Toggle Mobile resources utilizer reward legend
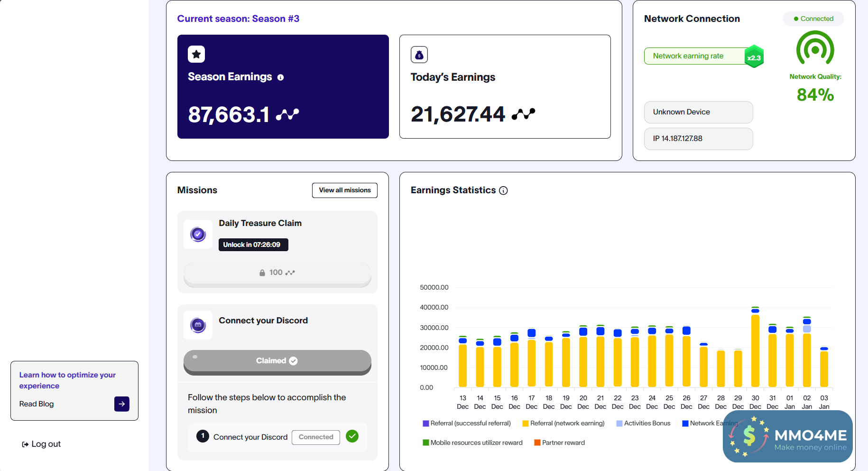 click(x=472, y=443)
